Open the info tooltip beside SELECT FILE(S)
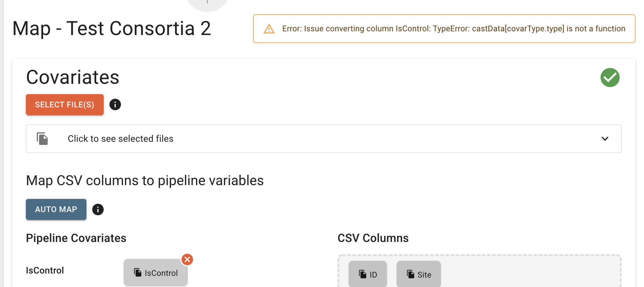Image resolution: width=644 pixels, height=287 pixels. (x=115, y=104)
